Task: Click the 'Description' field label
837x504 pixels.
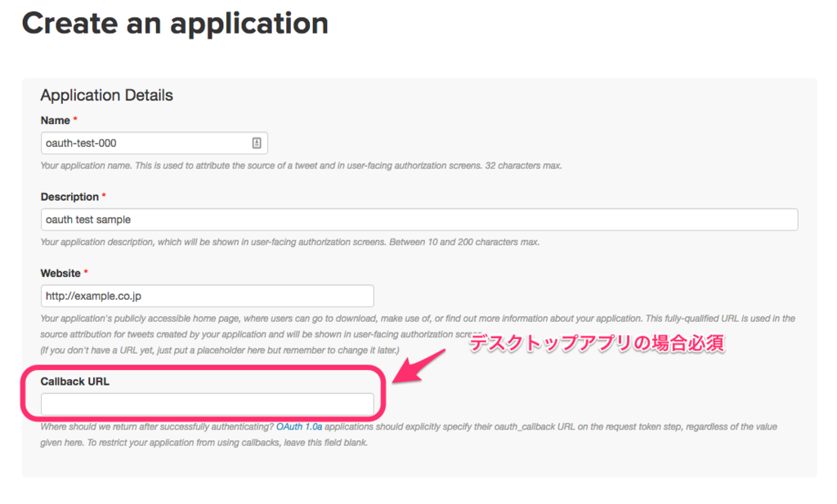Action: point(70,197)
